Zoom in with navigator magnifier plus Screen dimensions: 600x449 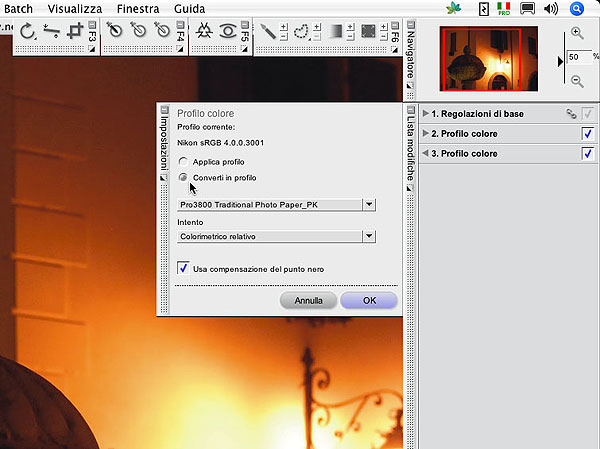(577, 33)
